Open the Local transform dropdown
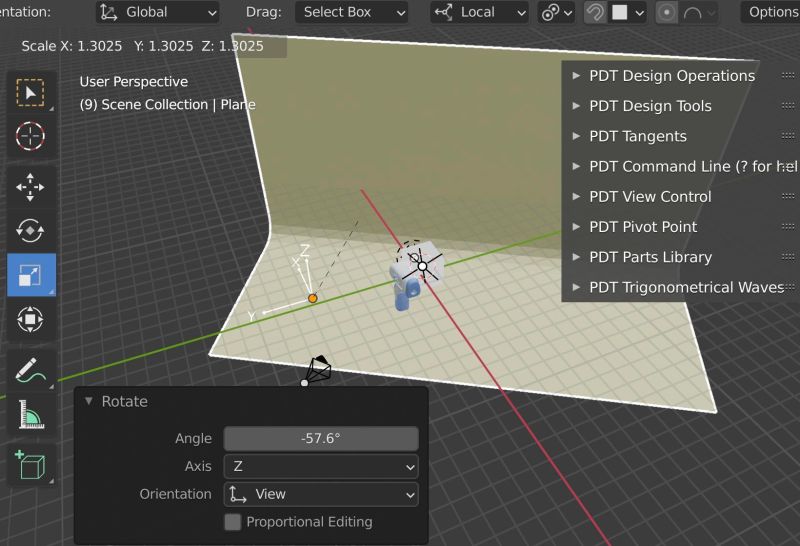 tap(480, 12)
